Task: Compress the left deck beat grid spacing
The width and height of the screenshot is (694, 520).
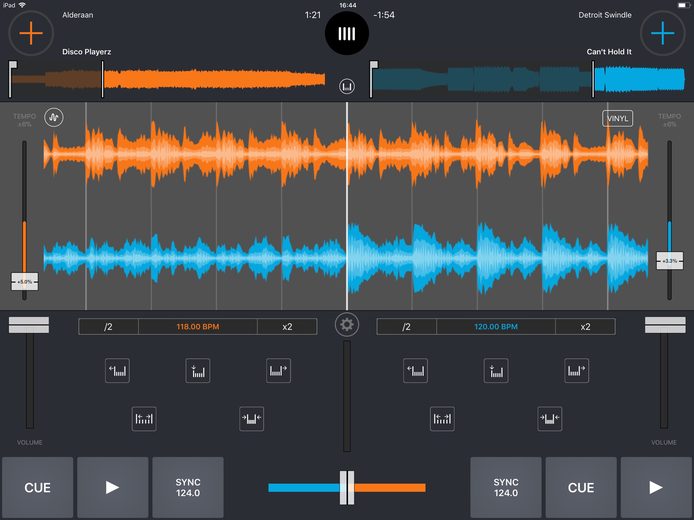Action: pos(251,419)
